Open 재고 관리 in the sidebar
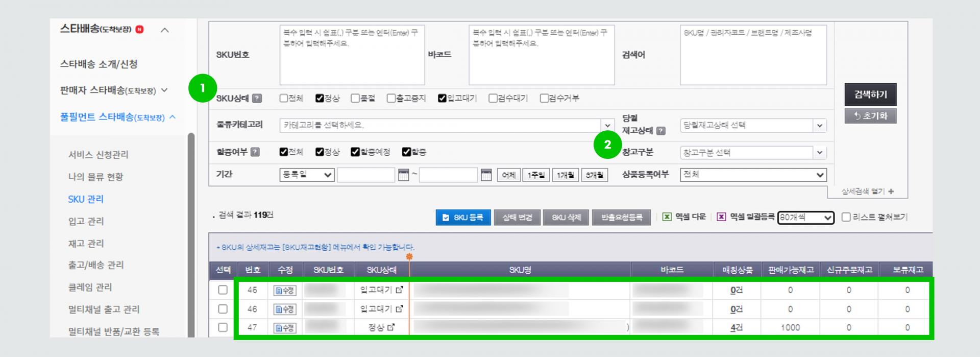 pos(86,243)
